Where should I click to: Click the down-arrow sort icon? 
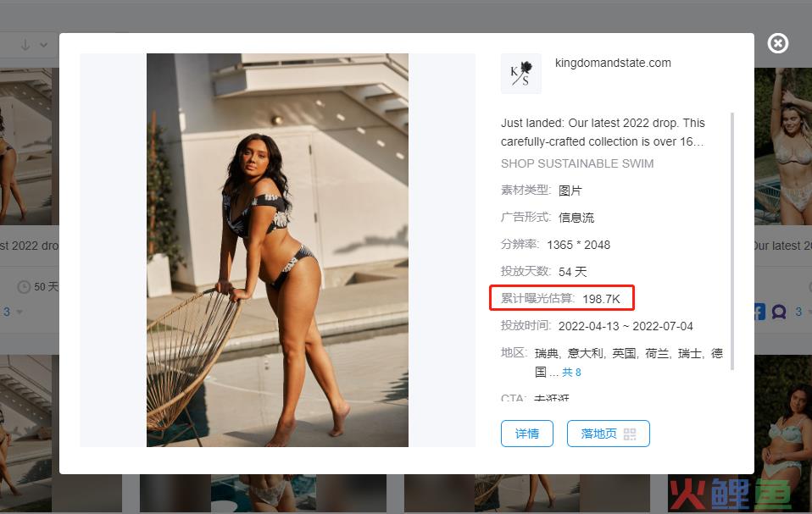pos(25,45)
